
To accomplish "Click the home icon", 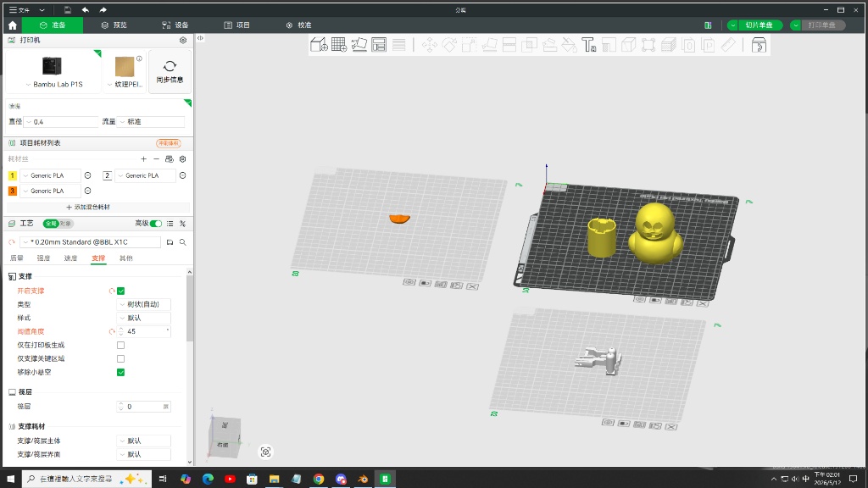I will 12,25.
